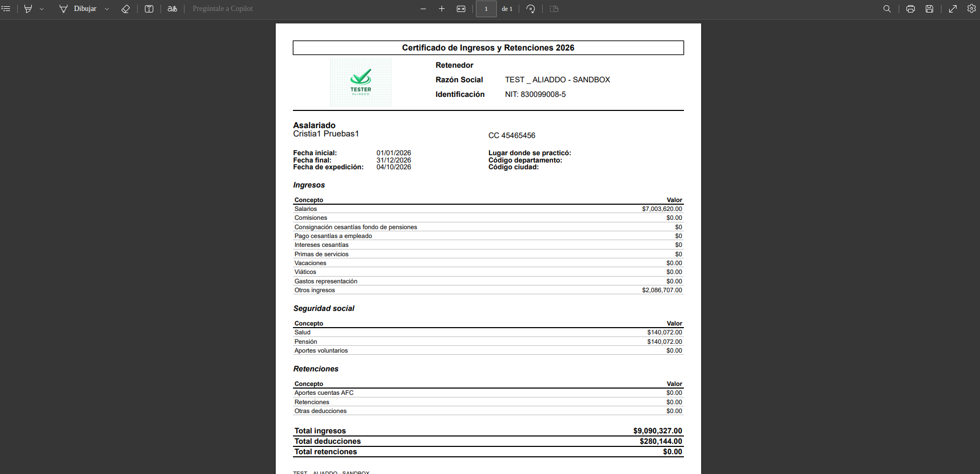Zoom in with the plus icon
Viewport: 980px width, 474px height.
[x=442, y=9]
